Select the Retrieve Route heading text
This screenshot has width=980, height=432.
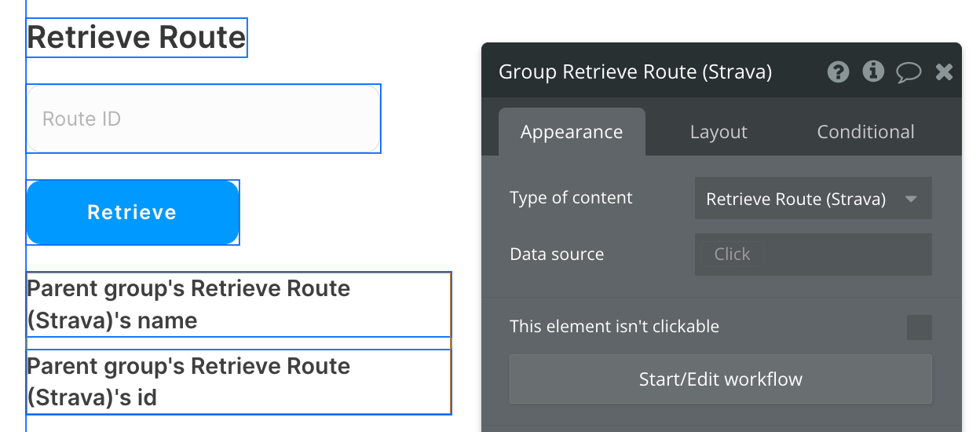[x=137, y=38]
